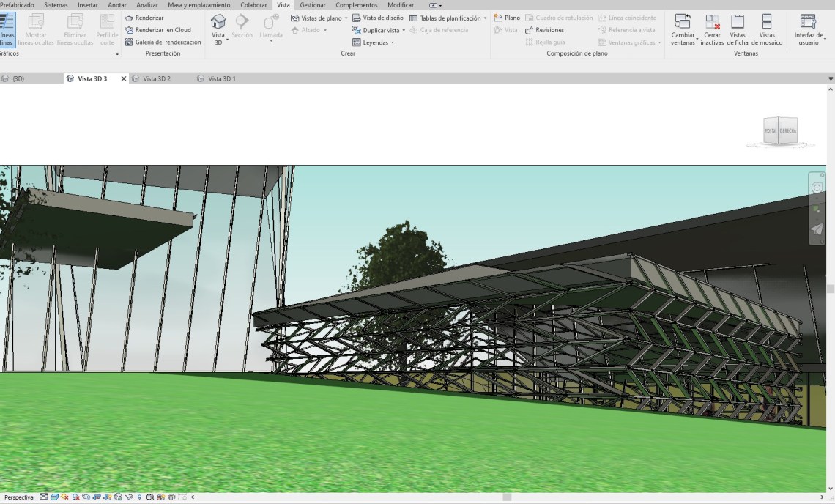
Task: Click the horizontal scrollbar thumb at bottom
Action: point(506,497)
